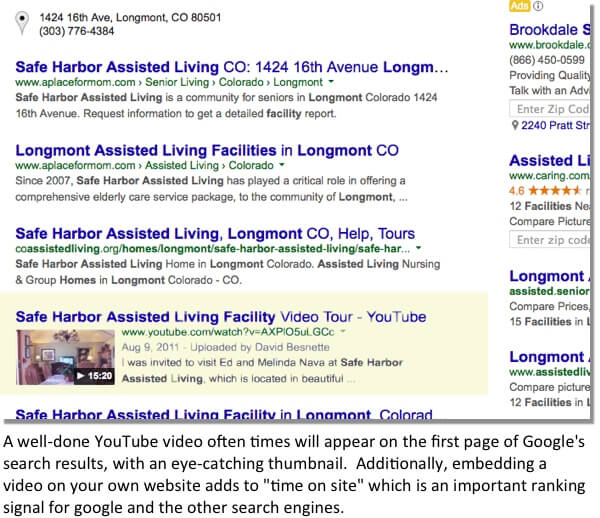Click the yellow Ads badge

click(519, 5)
